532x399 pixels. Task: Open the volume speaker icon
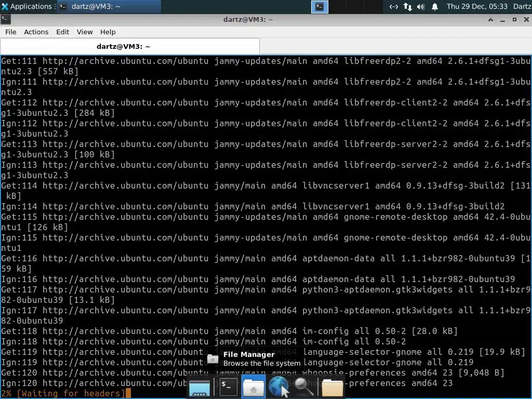[x=421, y=6]
